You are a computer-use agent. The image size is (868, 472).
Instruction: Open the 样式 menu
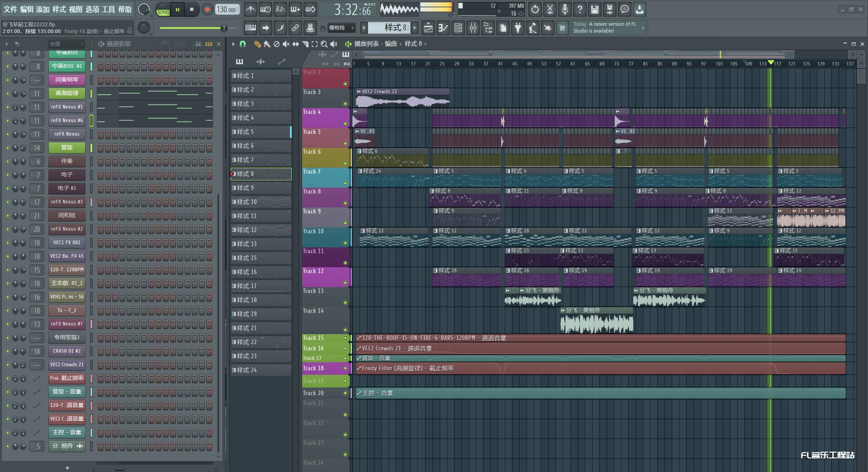tap(59, 9)
